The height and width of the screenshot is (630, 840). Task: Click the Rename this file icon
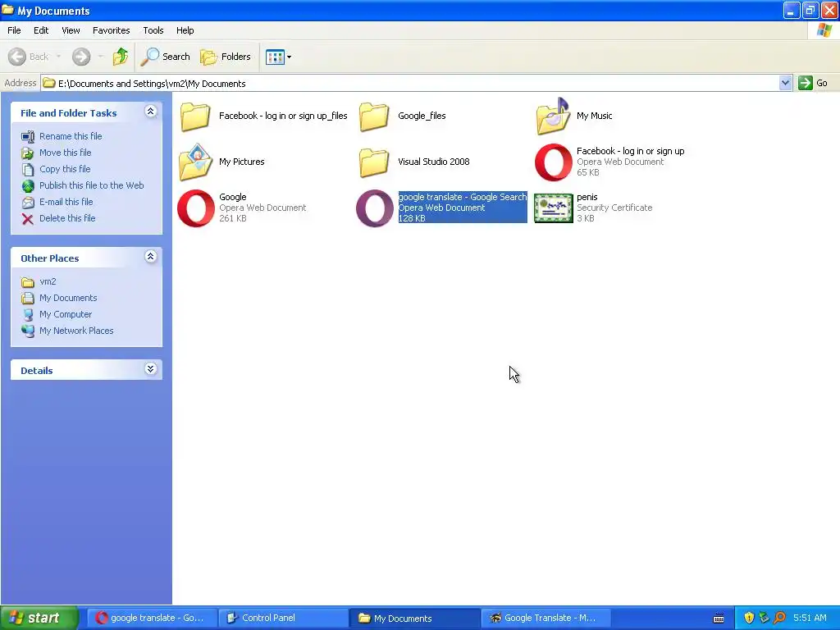[x=28, y=137]
